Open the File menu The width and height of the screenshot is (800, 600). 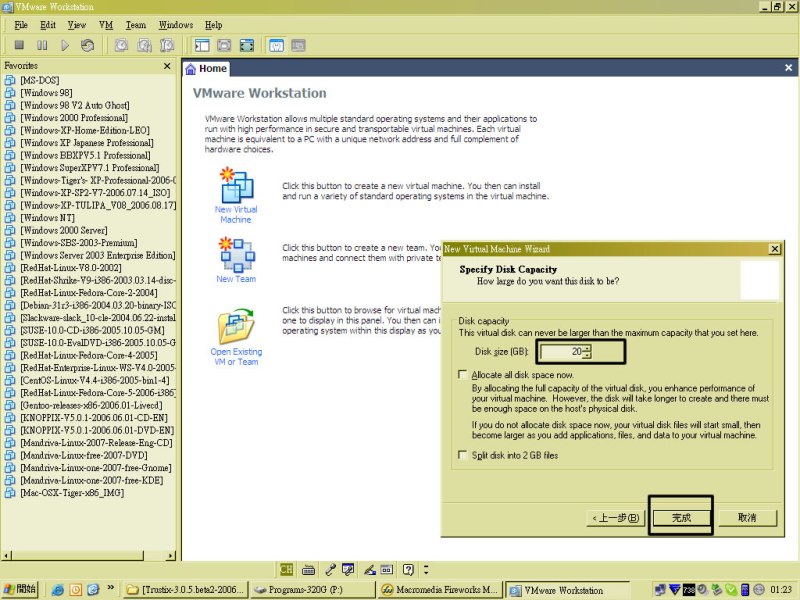click(x=21, y=25)
